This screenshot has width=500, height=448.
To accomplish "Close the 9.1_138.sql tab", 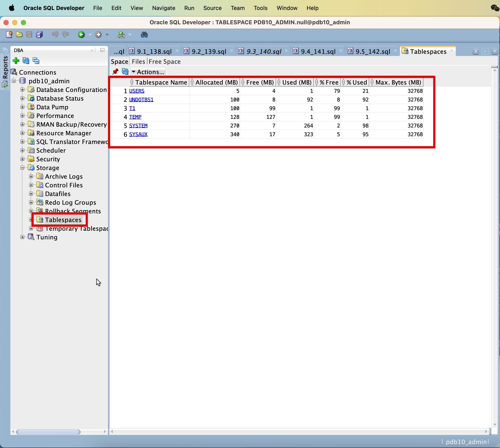I will coord(177,51).
